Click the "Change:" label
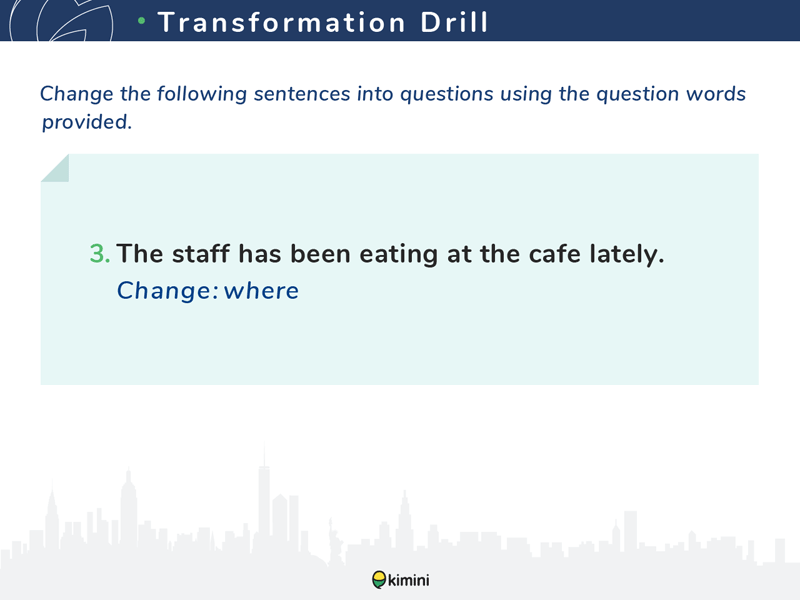 coord(168,291)
